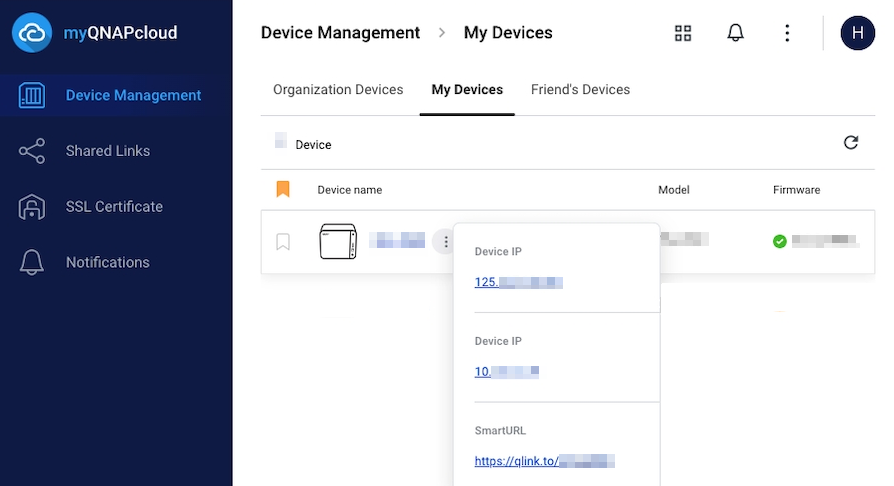Click the device row three-dot options button
The width and height of the screenshot is (894, 486).
point(445,242)
